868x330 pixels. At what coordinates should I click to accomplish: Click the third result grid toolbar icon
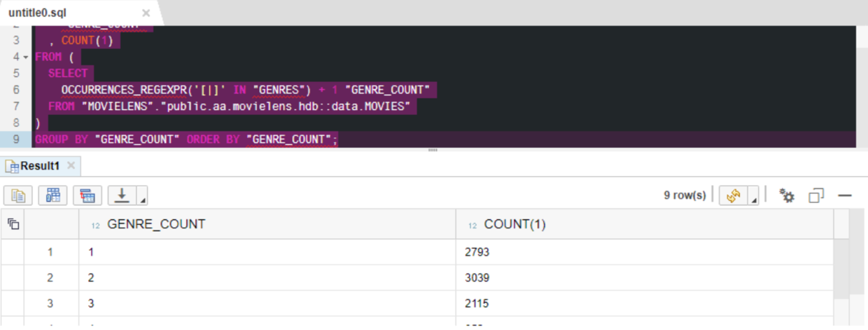click(87, 195)
